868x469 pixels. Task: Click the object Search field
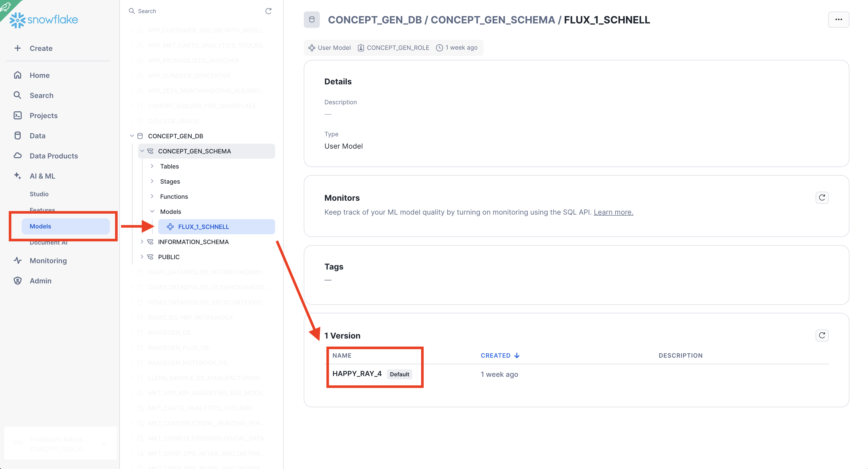click(195, 11)
